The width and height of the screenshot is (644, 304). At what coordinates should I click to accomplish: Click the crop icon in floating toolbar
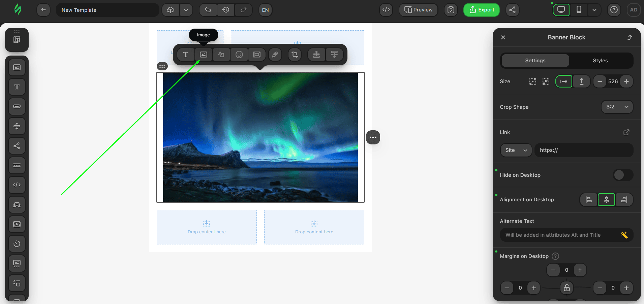(295, 55)
